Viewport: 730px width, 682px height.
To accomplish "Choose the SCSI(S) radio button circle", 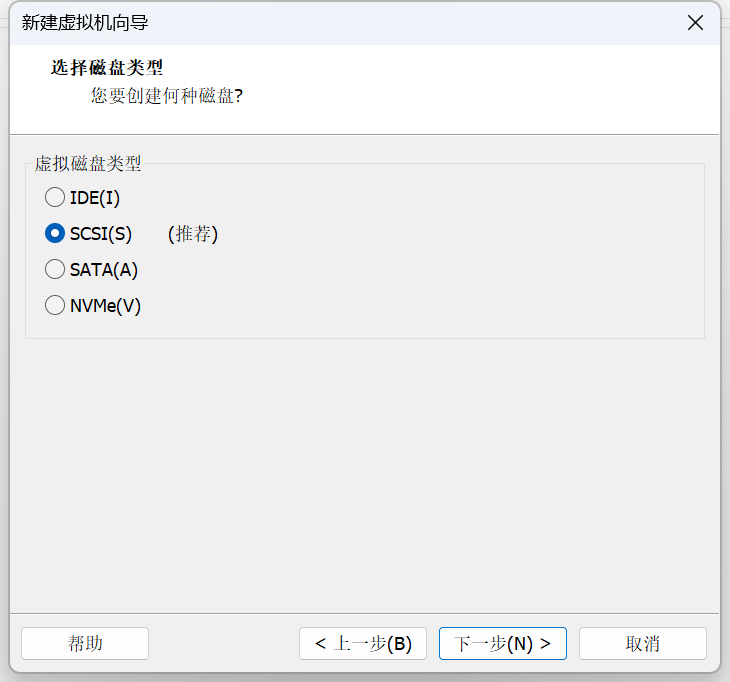I will tap(55, 233).
